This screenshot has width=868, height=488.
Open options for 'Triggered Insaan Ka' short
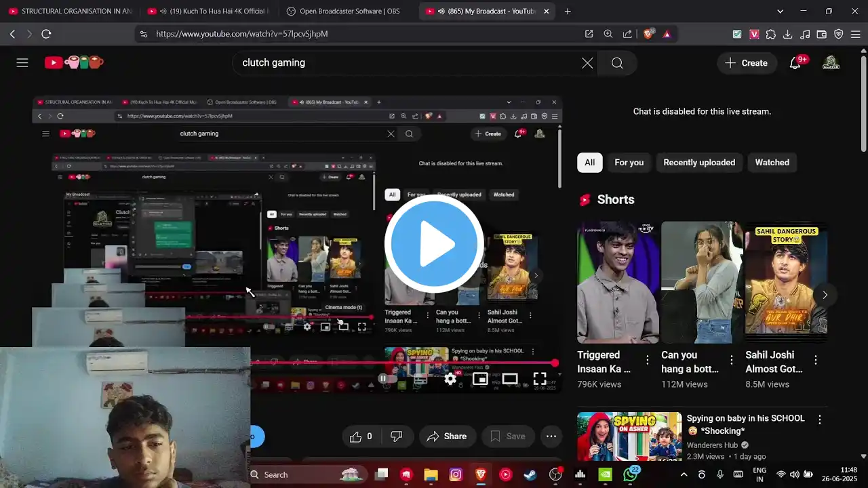coord(648,360)
